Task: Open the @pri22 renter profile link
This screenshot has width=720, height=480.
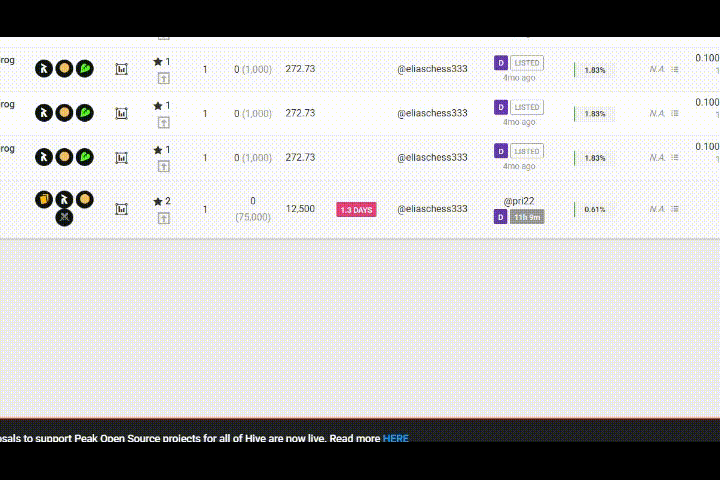Action: coord(519,201)
